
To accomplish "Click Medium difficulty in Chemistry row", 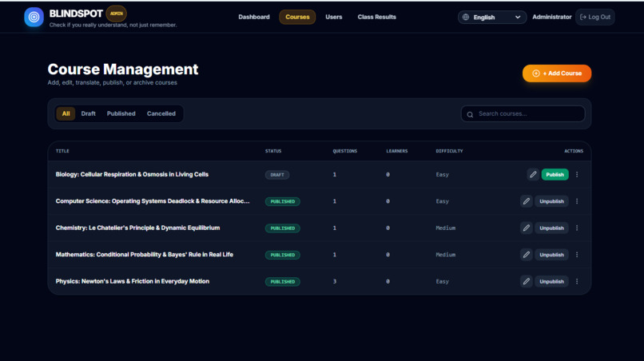I will tap(446, 228).
